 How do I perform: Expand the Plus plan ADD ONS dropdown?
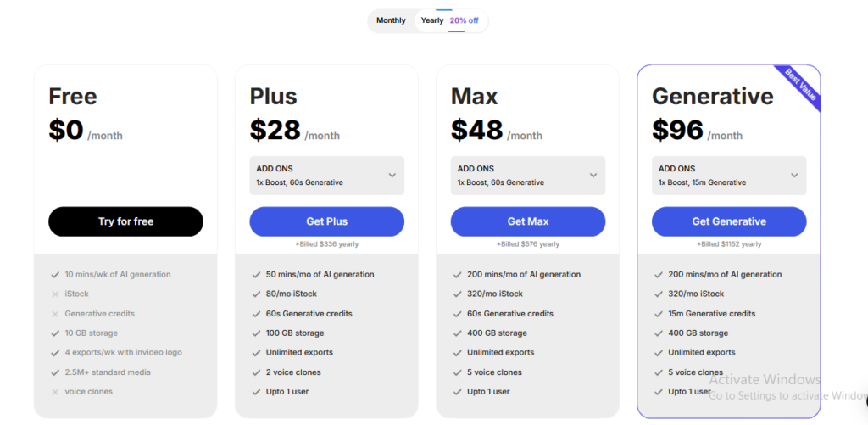[x=326, y=175]
